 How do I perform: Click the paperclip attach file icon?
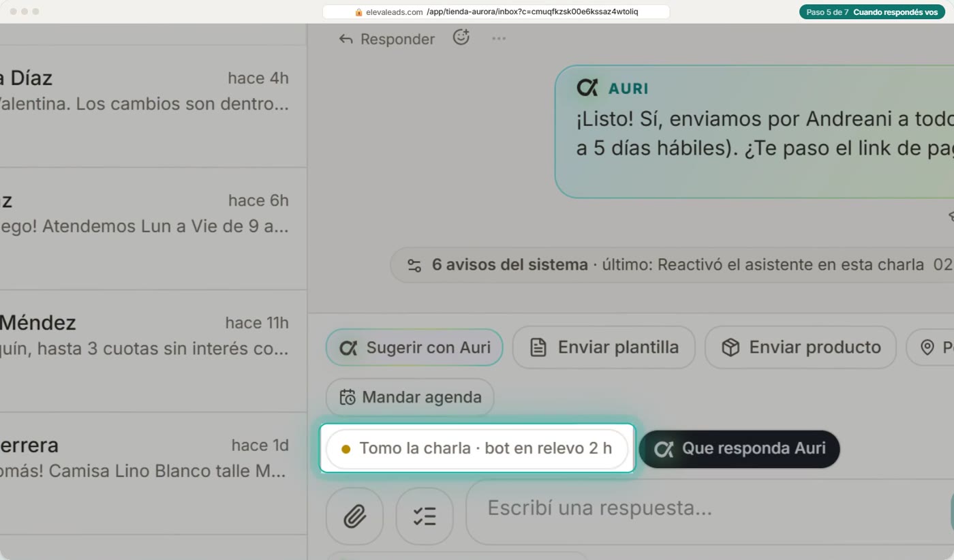(x=354, y=516)
